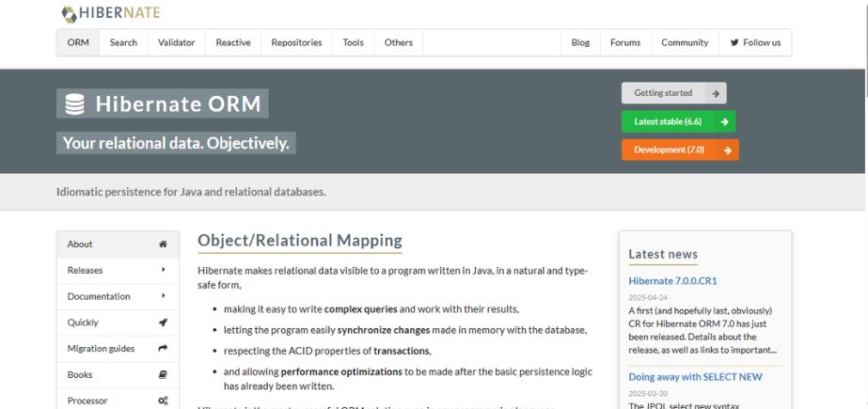This screenshot has width=868, height=409.
Task: Open the Search project tab
Action: click(x=123, y=42)
